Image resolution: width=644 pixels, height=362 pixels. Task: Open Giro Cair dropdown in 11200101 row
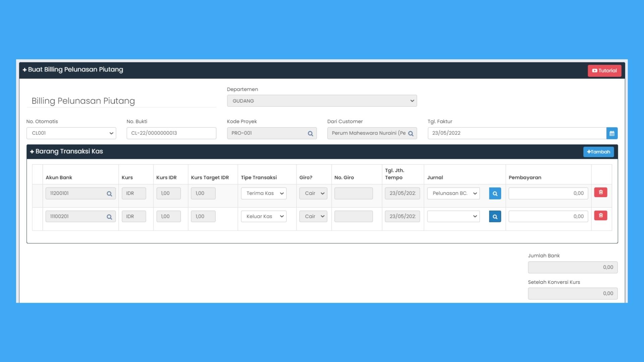(313, 193)
